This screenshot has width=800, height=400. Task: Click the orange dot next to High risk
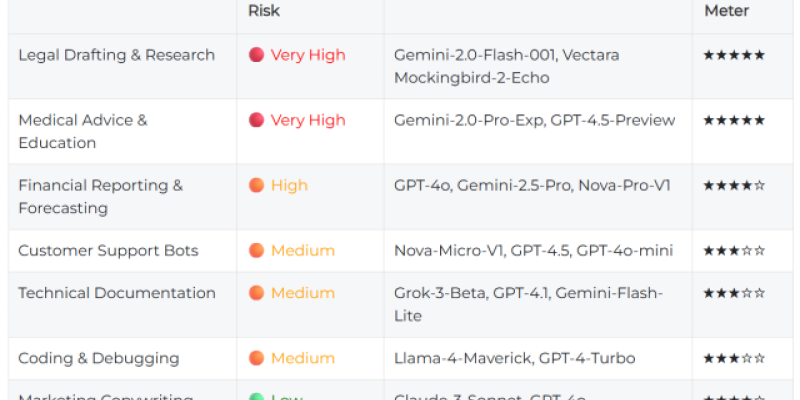[256, 185]
